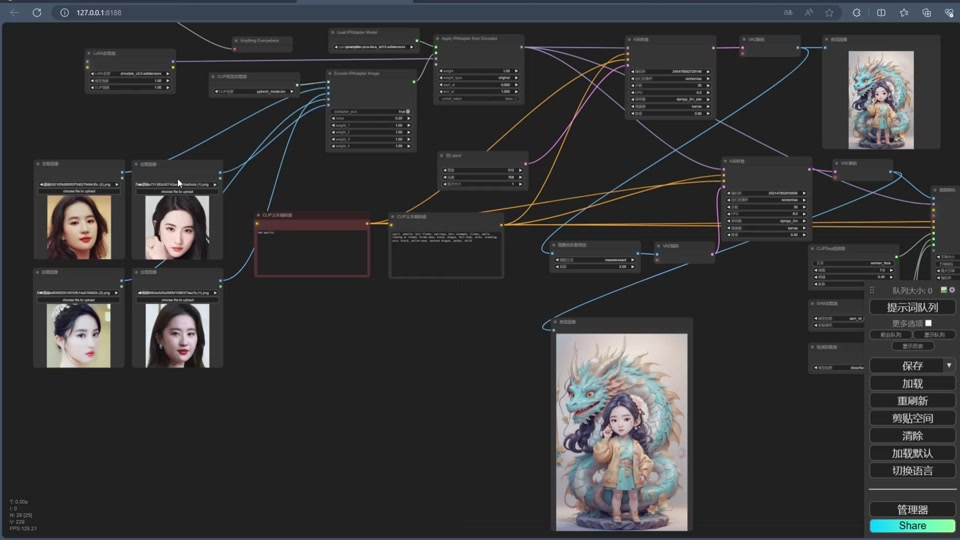Open the browser collections icon
The image size is (960, 540).
pos(927,13)
